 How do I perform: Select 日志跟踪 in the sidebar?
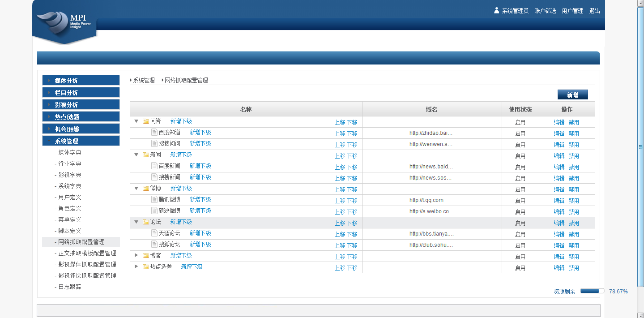[x=70, y=287]
